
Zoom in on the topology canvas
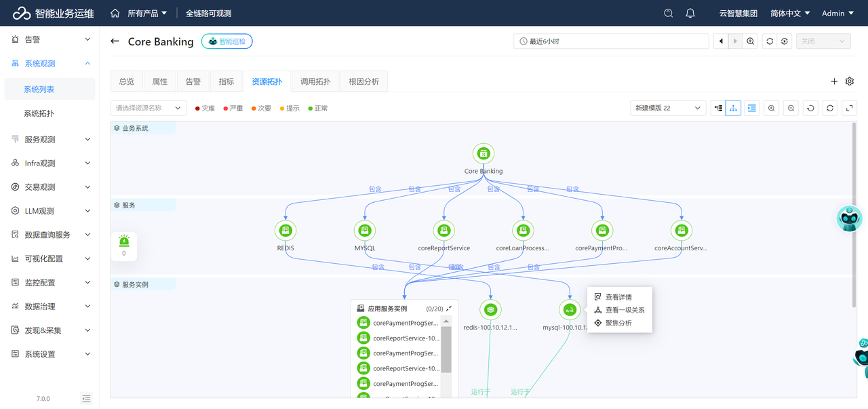click(772, 108)
